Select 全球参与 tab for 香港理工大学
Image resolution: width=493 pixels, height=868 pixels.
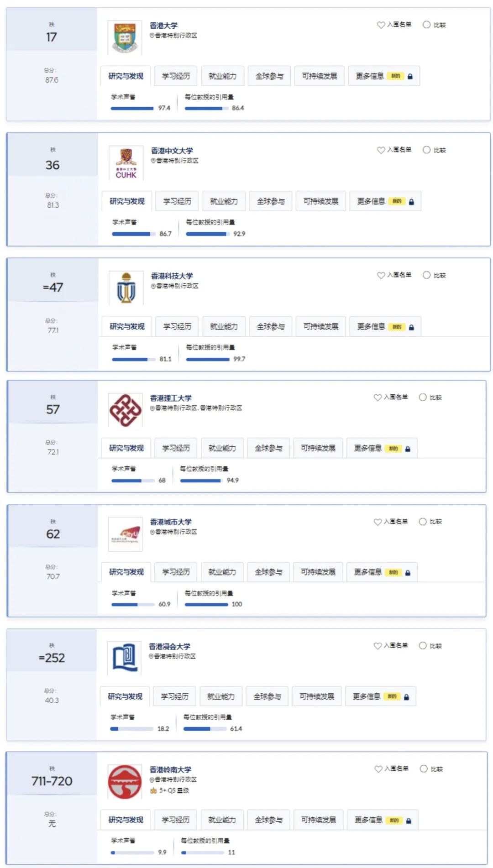(x=268, y=448)
